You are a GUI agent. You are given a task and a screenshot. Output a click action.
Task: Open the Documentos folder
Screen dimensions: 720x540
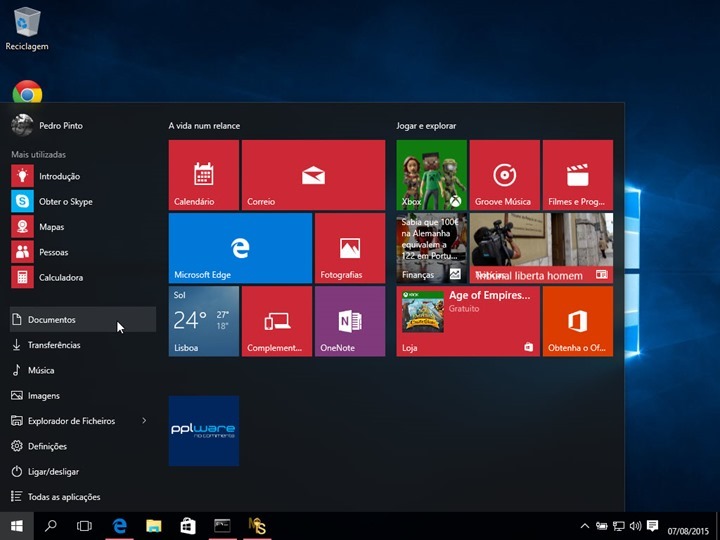(83, 319)
